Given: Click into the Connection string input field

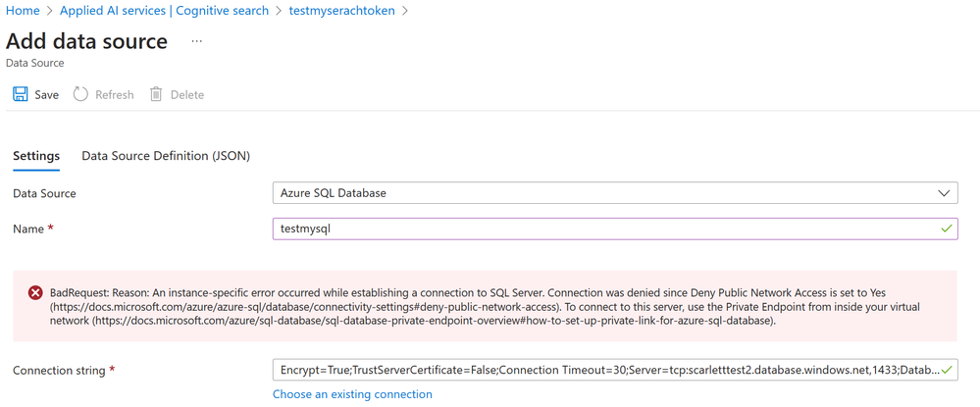Looking at the screenshot, I should click(x=615, y=370).
